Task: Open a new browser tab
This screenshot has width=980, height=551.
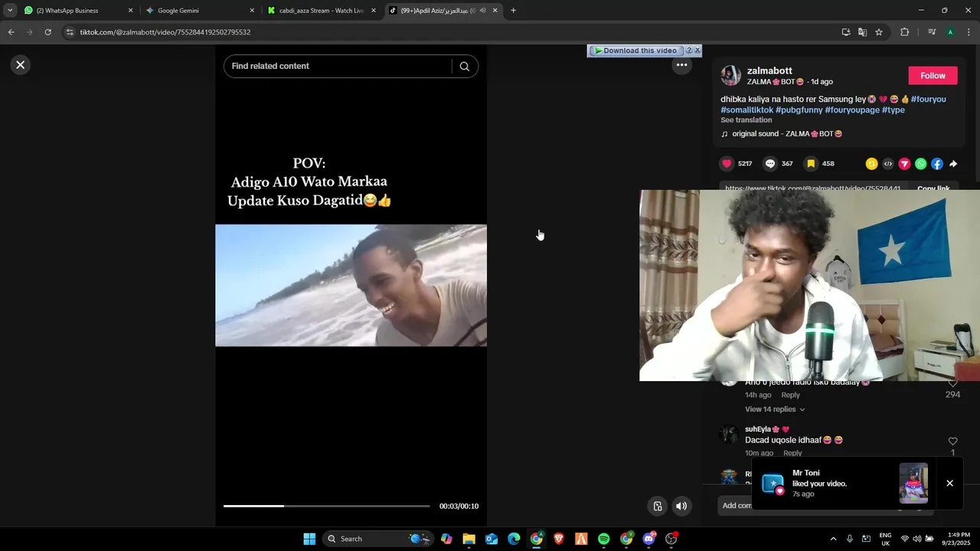Action: click(513, 11)
